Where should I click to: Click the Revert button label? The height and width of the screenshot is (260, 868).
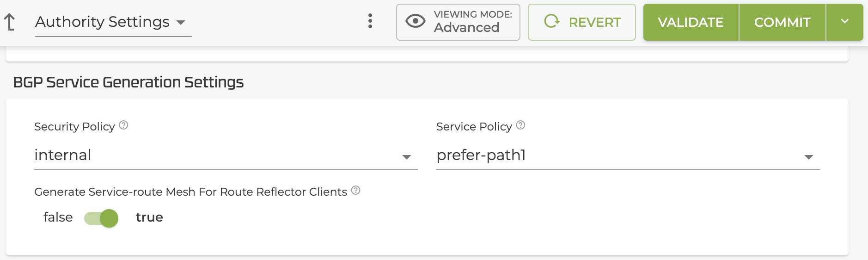pyautogui.click(x=595, y=22)
